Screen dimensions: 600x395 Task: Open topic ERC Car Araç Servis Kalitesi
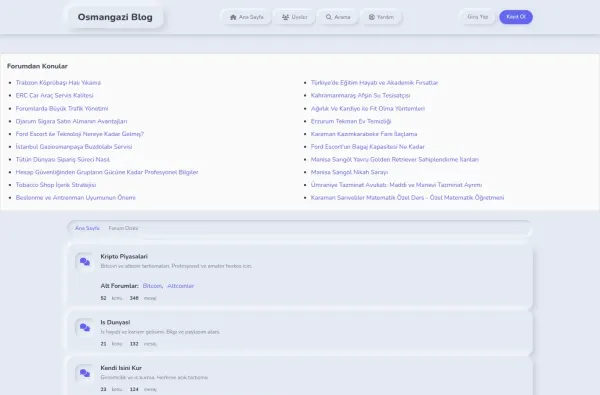(54, 95)
